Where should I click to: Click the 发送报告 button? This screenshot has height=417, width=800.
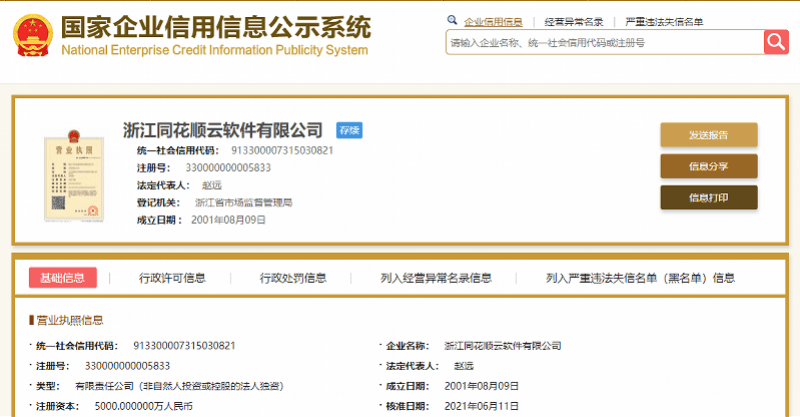pos(709,135)
